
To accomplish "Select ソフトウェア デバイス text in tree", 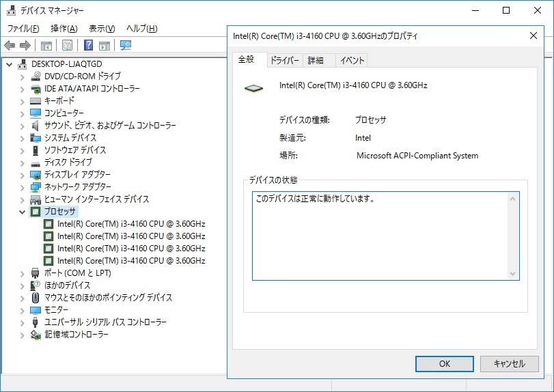I will (x=75, y=150).
